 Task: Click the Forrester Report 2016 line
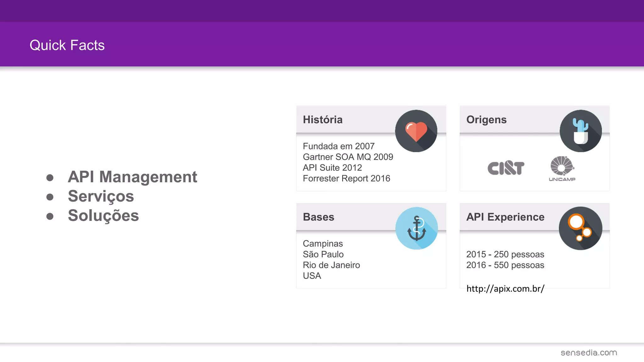coord(347,178)
